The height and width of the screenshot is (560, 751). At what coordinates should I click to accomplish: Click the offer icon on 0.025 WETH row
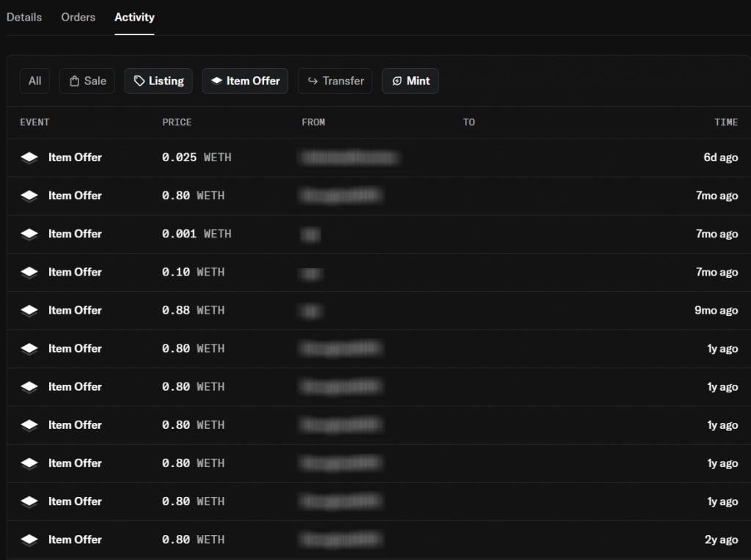29,158
